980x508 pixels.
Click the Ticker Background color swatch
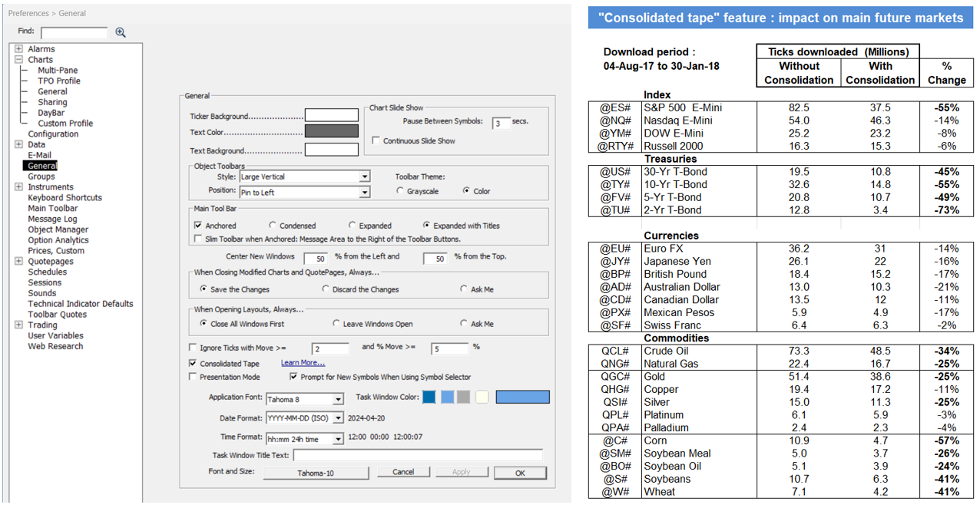[x=332, y=115]
